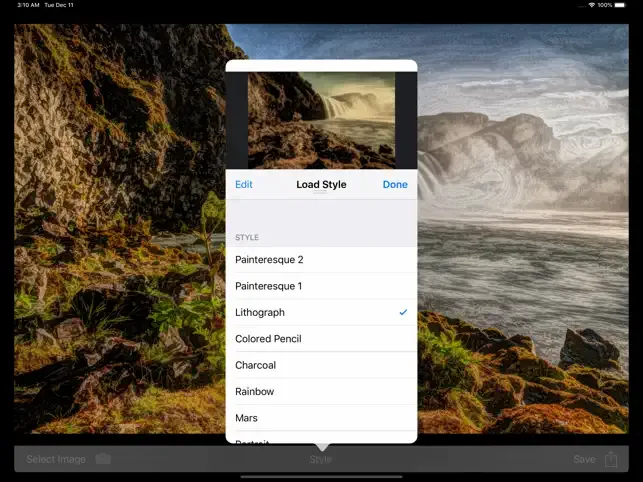Apply the Charcoal style
This screenshot has height=482, width=643.
coord(322,365)
